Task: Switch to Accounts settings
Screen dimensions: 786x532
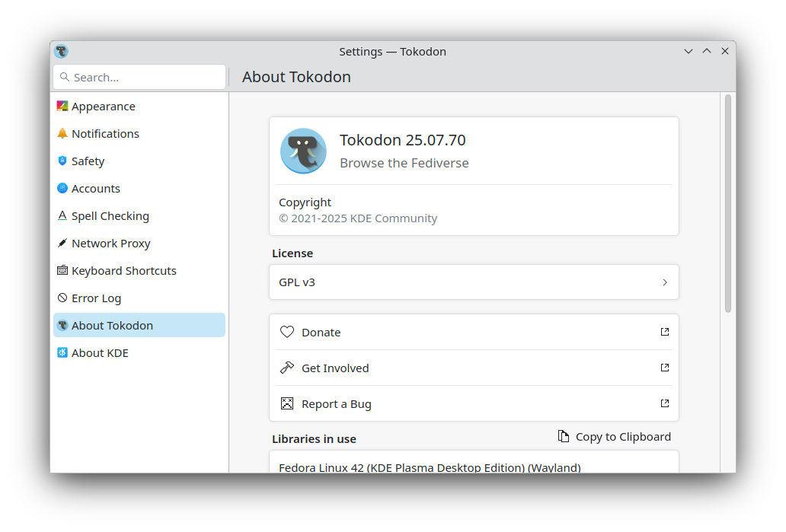Action: tap(139, 188)
